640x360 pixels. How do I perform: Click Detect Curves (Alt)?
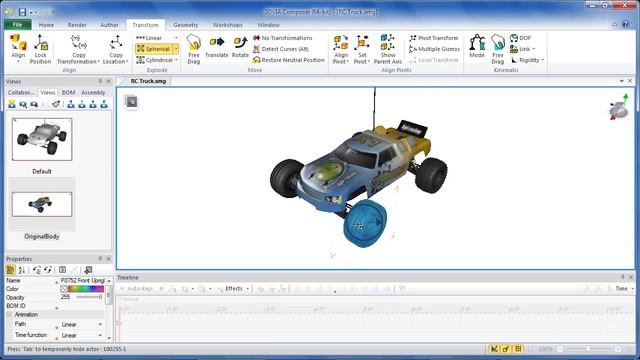(x=280, y=49)
